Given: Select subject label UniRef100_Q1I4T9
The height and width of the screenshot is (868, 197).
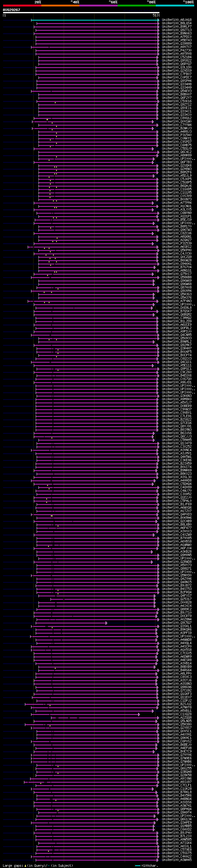Looking at the screenshot, I should click(x=177, y=443).
